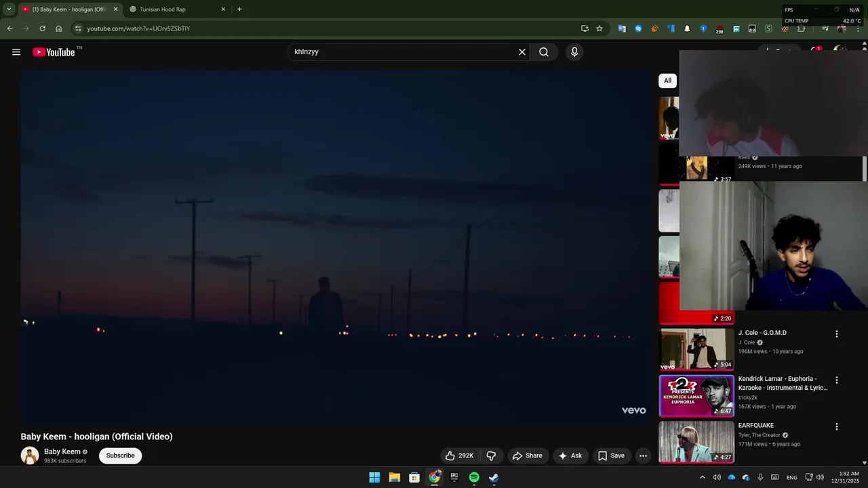Viewport: 868px width, 488px height.
Task: Open options for Kendrick Lamar Euphoria karaoke
Action: point(836,380)
